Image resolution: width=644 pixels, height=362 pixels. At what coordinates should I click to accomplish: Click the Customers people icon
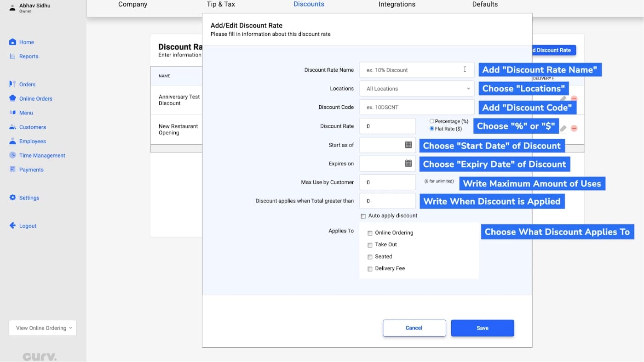(x=13, y=127)
